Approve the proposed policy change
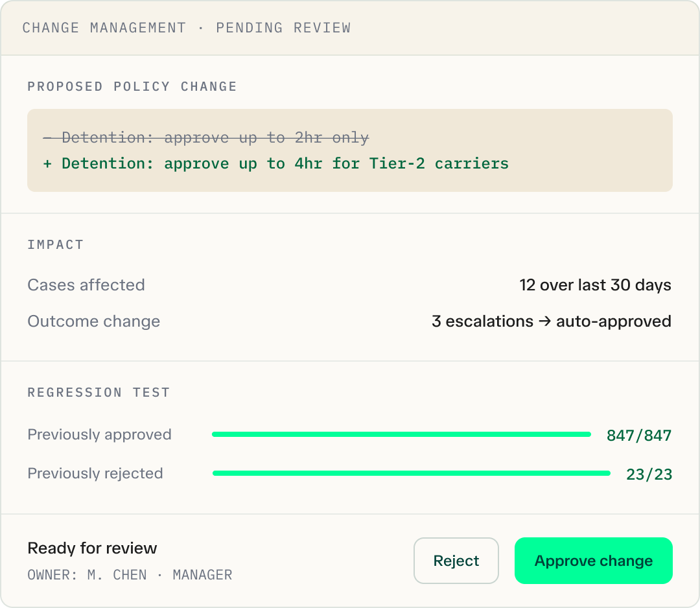The height and width of the screenshot is (608, 700). point(593,561)
